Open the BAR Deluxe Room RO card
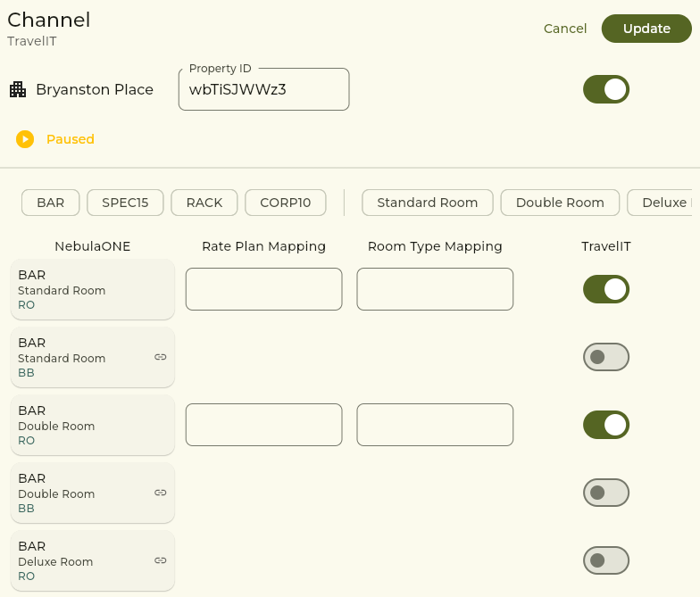 93,560
